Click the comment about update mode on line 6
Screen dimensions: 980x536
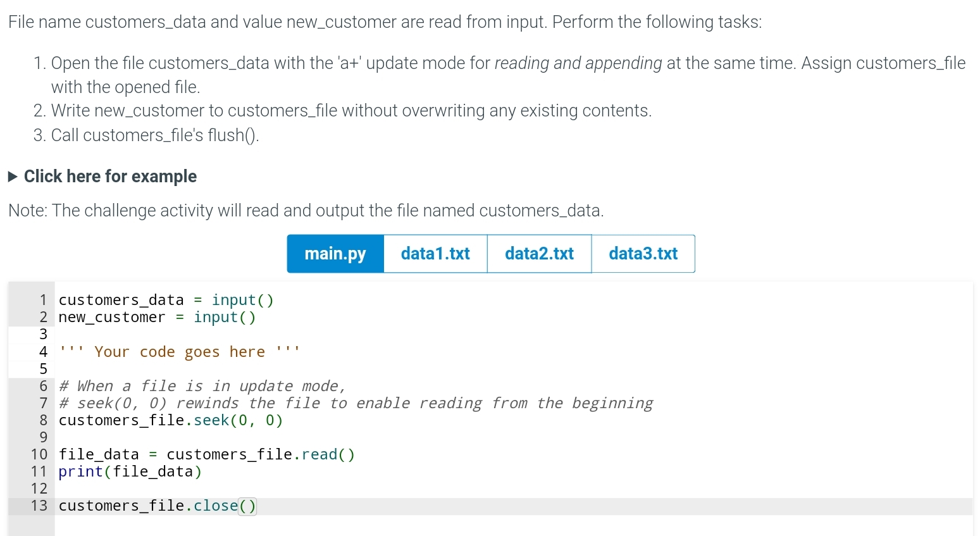click(x=201, y=385)
